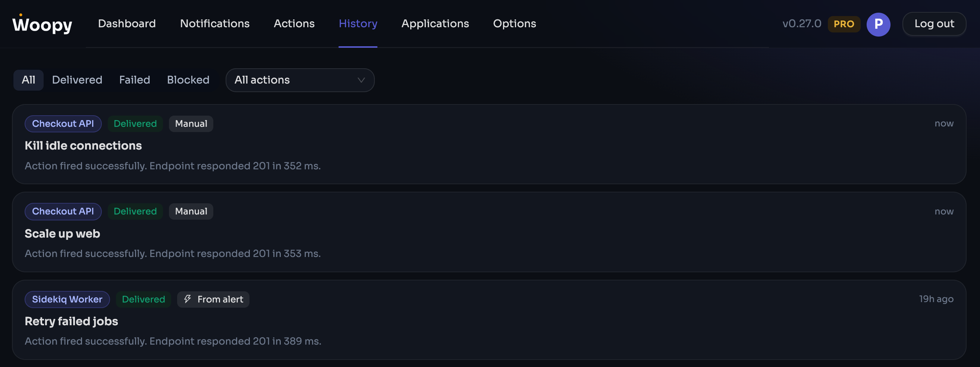This screenshot has width=980, height=367.
Task: Open the All actions filter select
Action: tap(300, 80)
